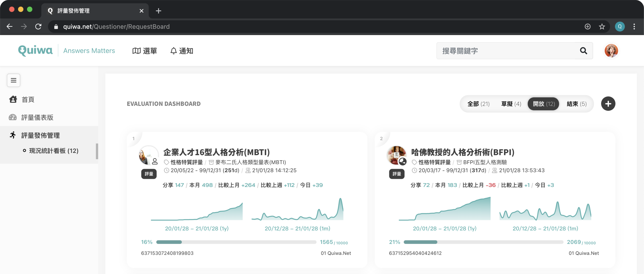Click the lock icon in address bar
The width and height of the screenshot is (644, 274).
(x=56, y=27)
